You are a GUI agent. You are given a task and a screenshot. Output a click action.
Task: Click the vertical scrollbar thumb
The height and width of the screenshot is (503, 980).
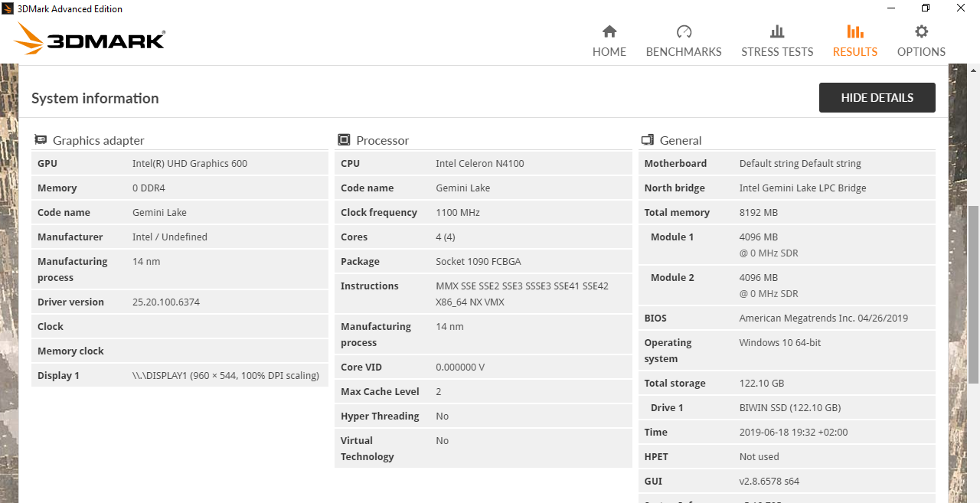[973, 295]
